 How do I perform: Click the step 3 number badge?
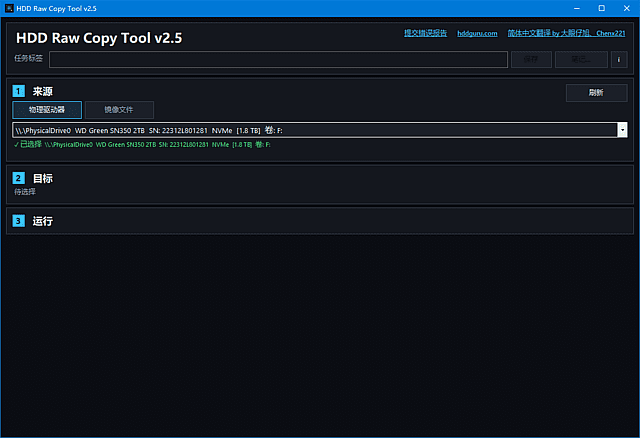[19, 220]
